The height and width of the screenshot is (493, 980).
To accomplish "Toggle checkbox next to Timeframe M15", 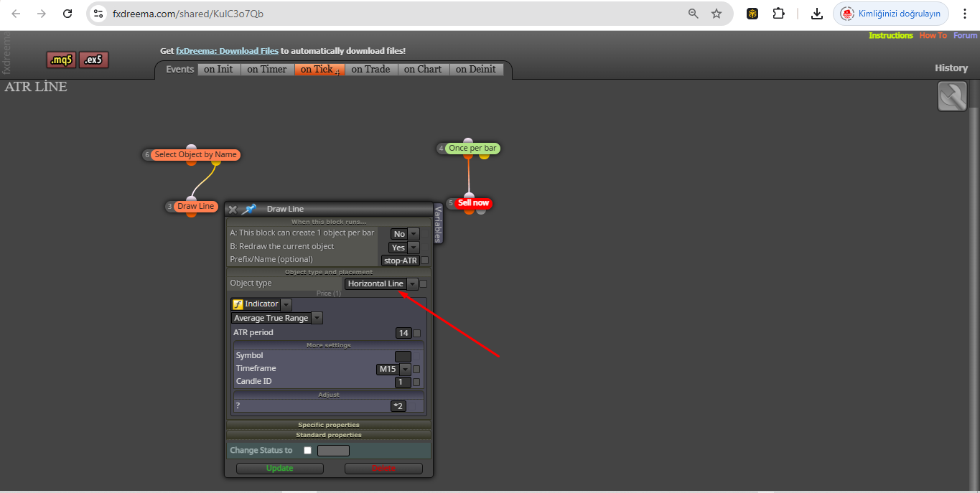I will click(416, 370).
